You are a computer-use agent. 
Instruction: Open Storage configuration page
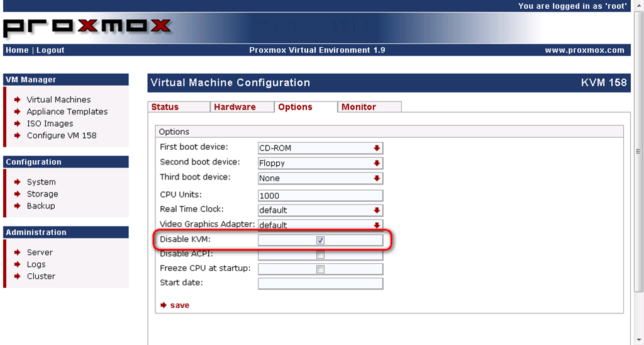point(42,194)
